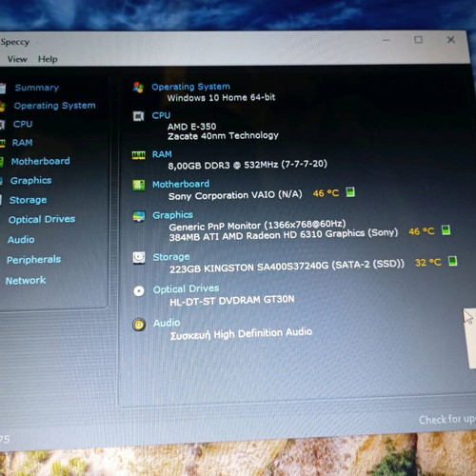Click the Windows flag Operating System icon

click(138, 88)
